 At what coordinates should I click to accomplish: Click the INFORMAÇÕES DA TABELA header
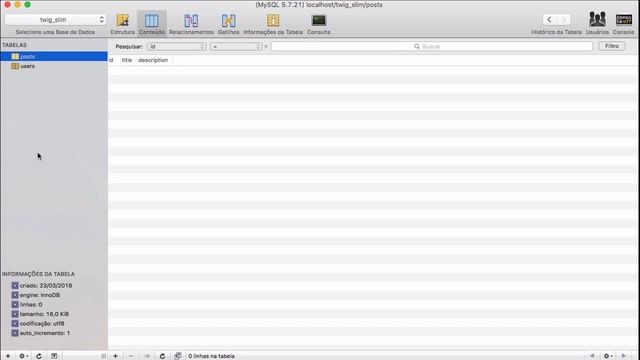click(38, 274)
